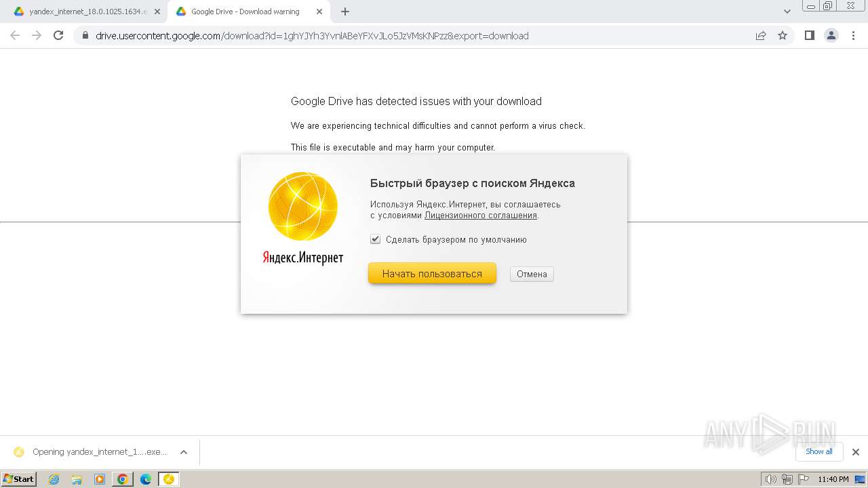
Task: Open File Explorer from the taskbar
Action: [77, 479]
